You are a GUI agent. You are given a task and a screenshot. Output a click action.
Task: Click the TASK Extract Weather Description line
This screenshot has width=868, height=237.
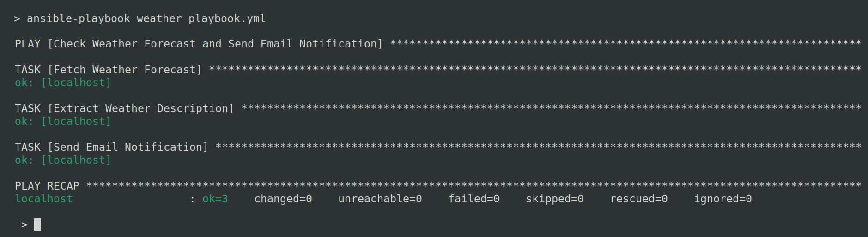click(x=124, y=108)
